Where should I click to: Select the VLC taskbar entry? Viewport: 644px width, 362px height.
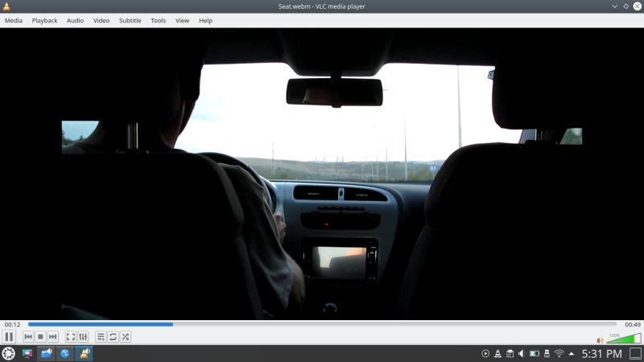[84, 353]
